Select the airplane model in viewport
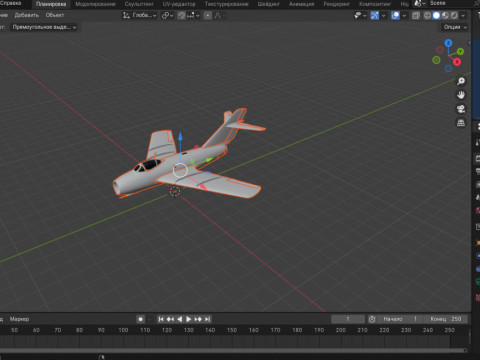The height and width of the screenshot is (360, 480). point(187,157)
